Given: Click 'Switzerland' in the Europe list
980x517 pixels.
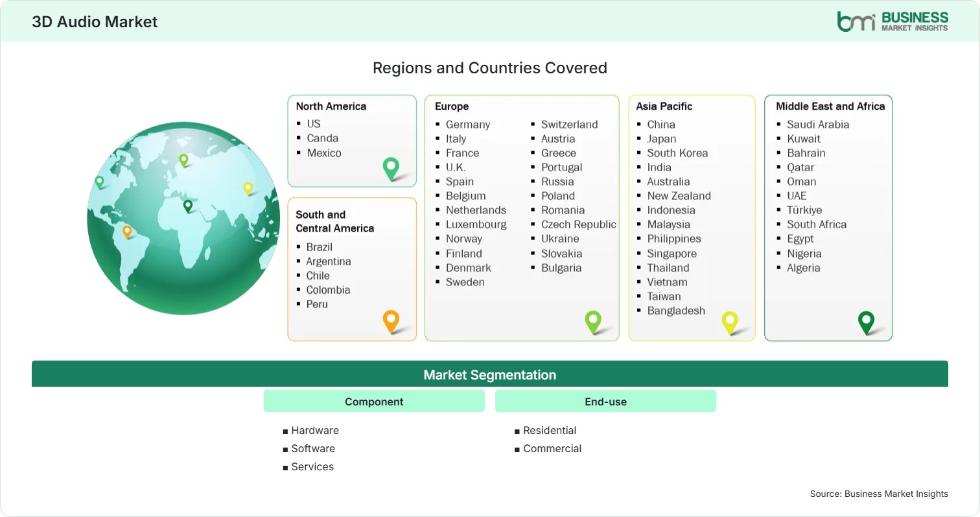Looking at the screenshot, I should pyautogui.click(x=570, y=124).
